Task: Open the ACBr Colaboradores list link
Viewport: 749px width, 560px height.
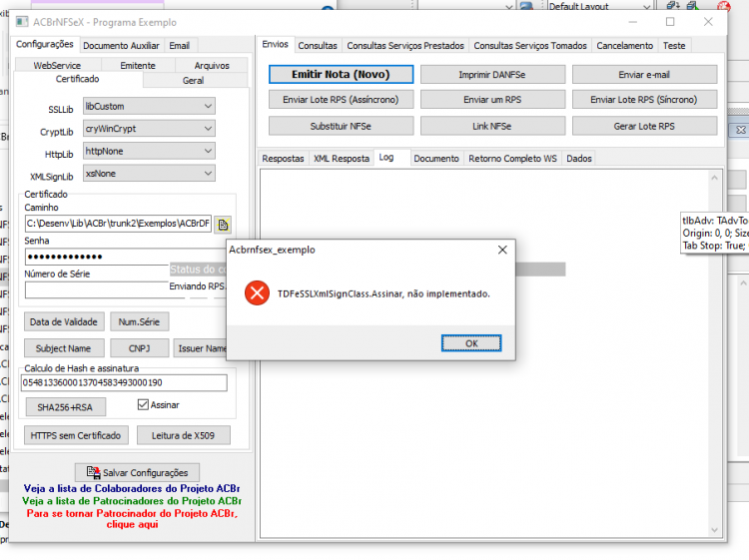Action: click(132, 488)
